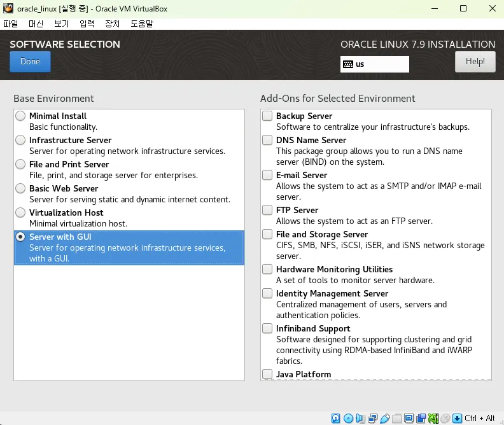Screen dimensions: 504x425
Task: Click the keyboard layout icon beside us
Action: click(348, 64)
